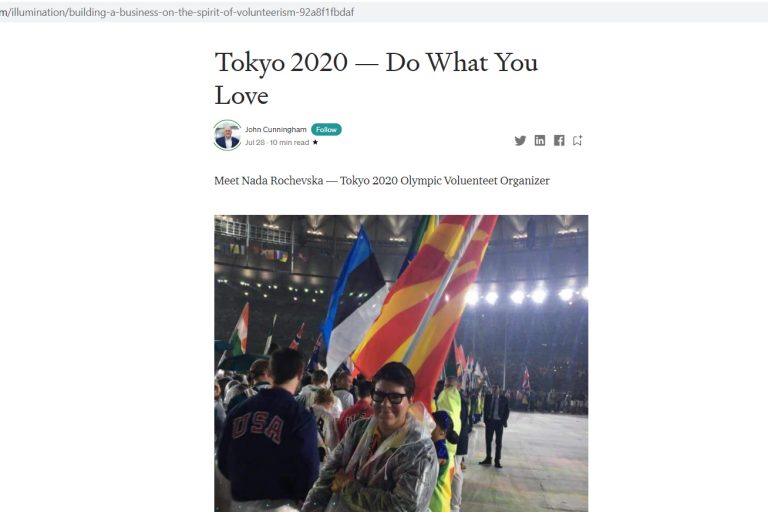Share the article on Facebook
This screenshot has height=512, width=768.
(x=559, y=141)
